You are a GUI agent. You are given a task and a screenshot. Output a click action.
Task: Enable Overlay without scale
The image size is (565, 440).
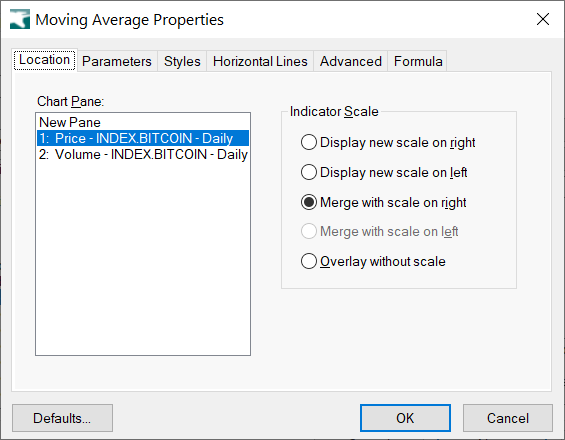tap(373, 261)
